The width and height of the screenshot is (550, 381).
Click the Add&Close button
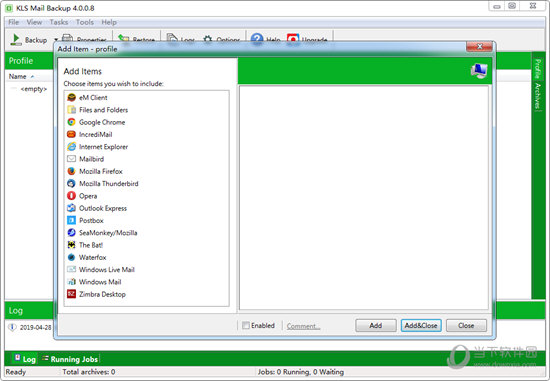pos(421,325)
